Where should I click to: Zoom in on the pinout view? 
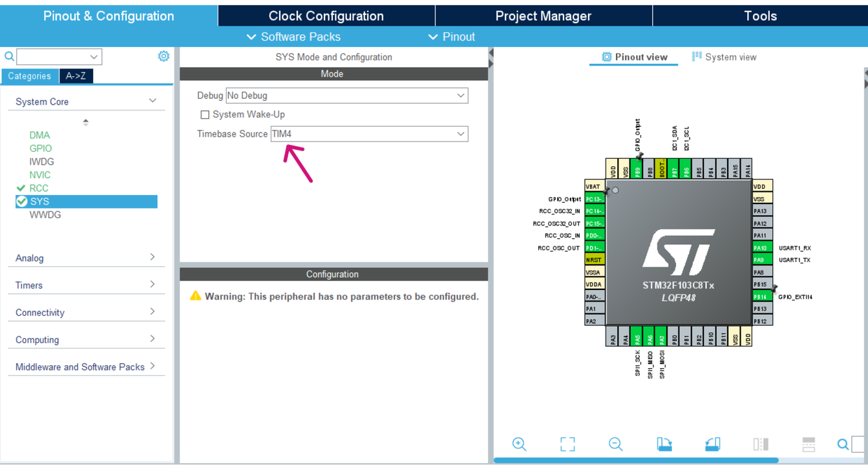(519, 444)
